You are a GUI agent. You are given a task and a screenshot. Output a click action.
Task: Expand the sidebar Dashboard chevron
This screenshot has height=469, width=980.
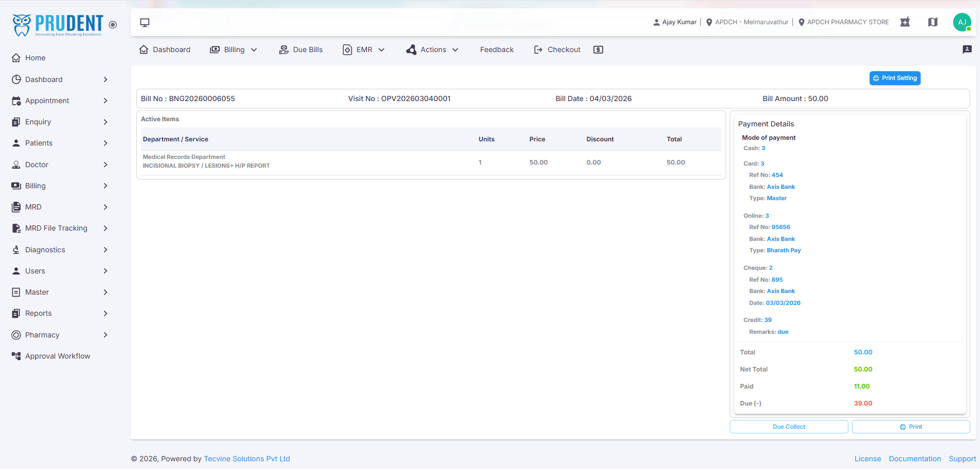click(x=105, y=79)
